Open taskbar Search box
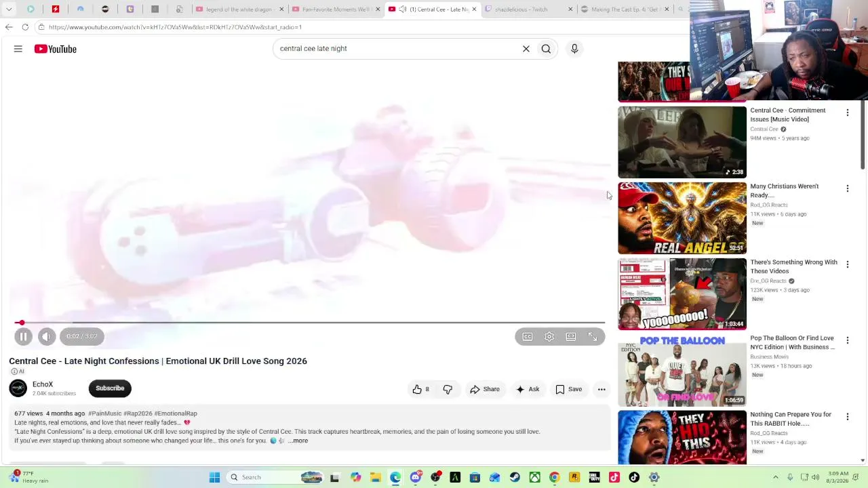 [275, 477]
